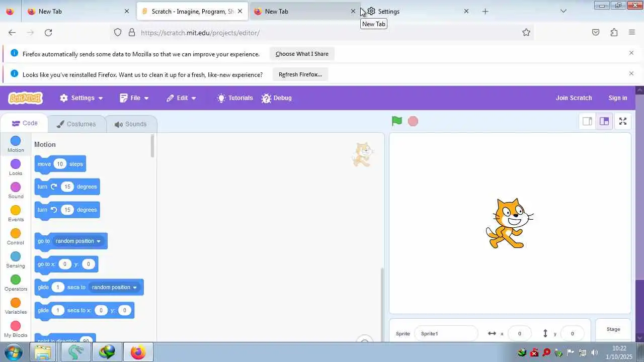Switch to small stage layout
This screenshot has width=644, height=362.
pyautogui.click(x=587, y=121)
